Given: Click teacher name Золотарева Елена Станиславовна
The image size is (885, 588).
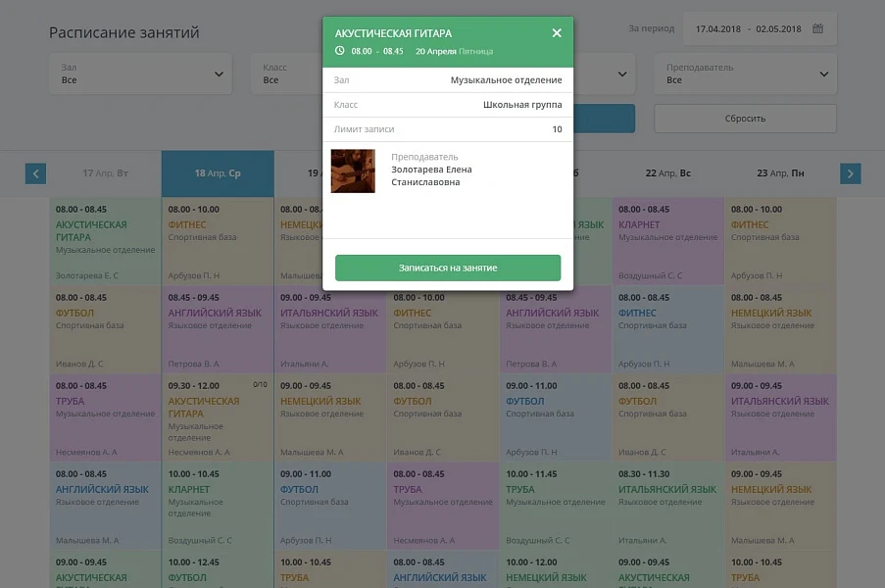Looking at the screenshot, I should click(x=431, y=175).
